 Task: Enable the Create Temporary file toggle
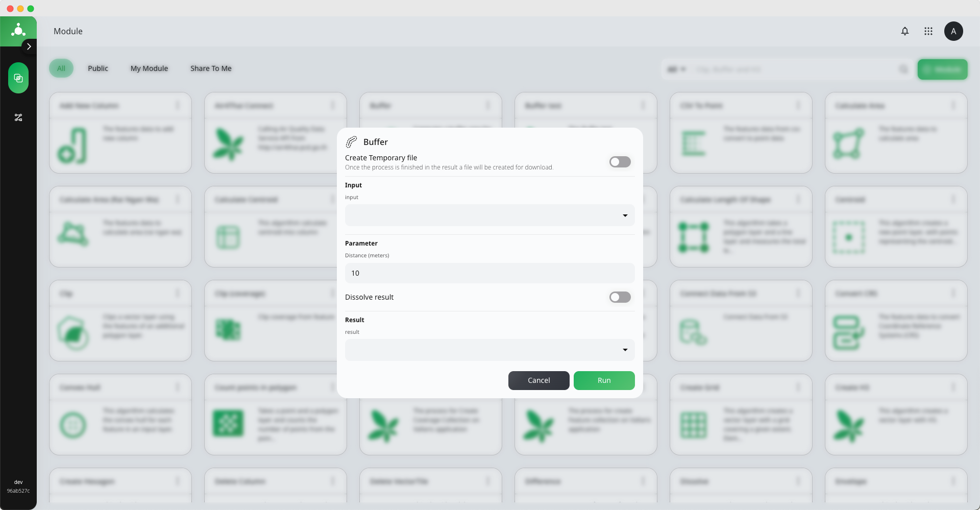[620, 162]
